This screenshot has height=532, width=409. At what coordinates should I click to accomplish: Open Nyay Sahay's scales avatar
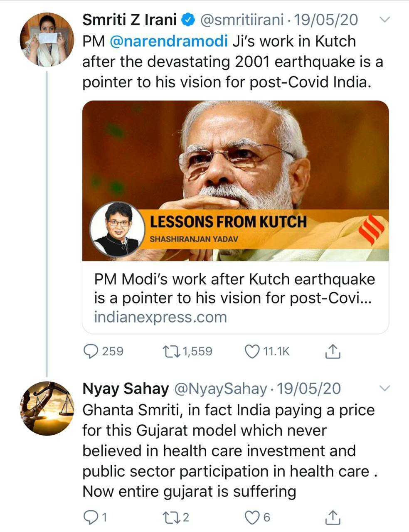click(x=47, y=408)
